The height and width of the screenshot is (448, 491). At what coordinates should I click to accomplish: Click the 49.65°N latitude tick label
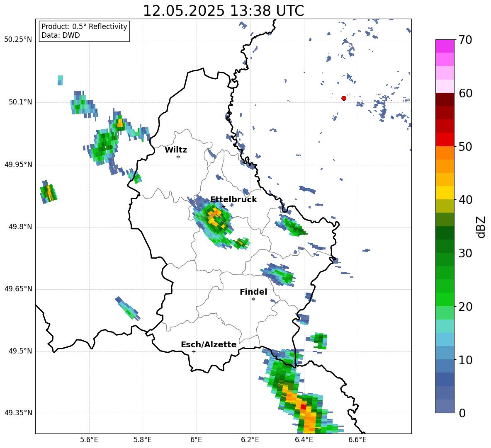18,289
